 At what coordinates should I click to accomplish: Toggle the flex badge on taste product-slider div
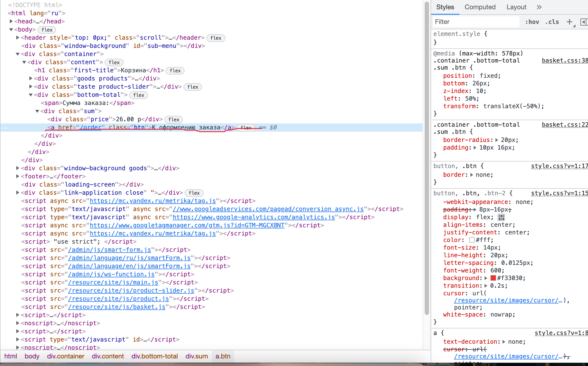coord(193,87)
